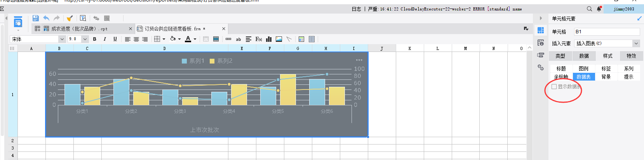The width and height of the screenshot is (644, 160).
Task: Switch to the 特效 tab
Action: tap(632, 56)
